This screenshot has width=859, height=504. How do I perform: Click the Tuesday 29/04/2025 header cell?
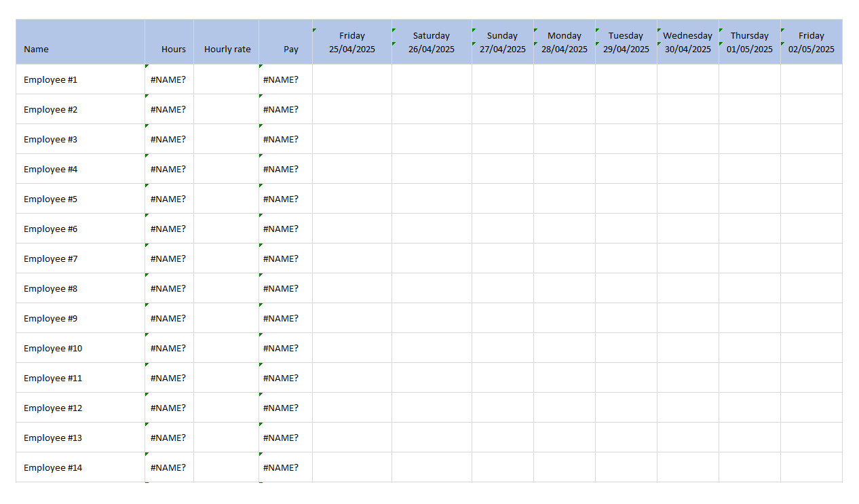[x=626, y=42]
